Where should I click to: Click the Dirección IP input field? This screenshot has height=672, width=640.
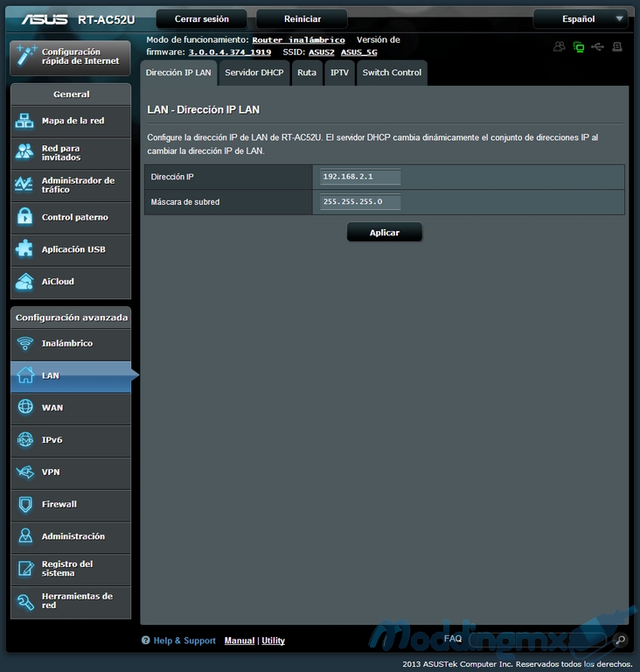point(360,177)
